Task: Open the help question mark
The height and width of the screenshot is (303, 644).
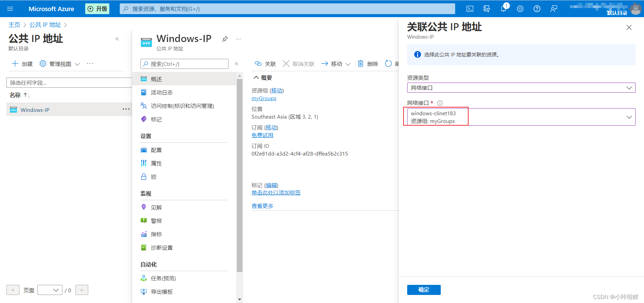Action: pyautogui.click(x=537, y=9)
